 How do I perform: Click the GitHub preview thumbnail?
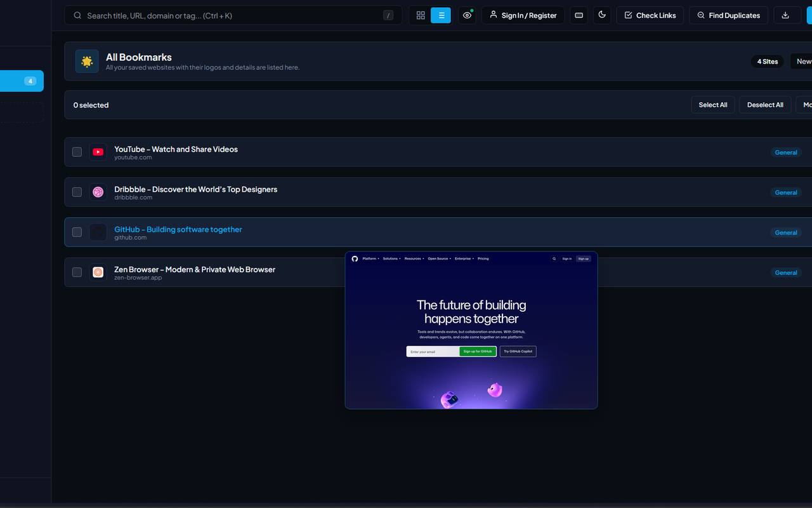click(471, 330)
